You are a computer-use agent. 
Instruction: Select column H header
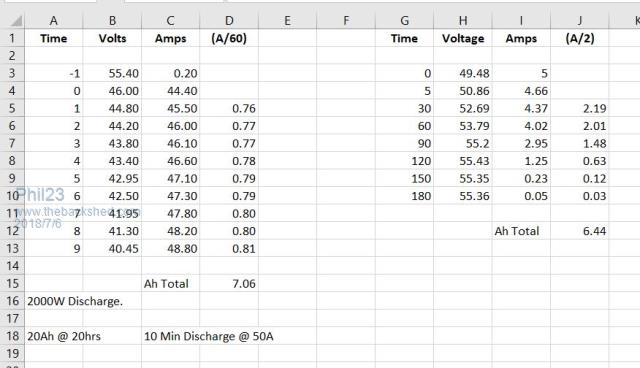point(463,20)
